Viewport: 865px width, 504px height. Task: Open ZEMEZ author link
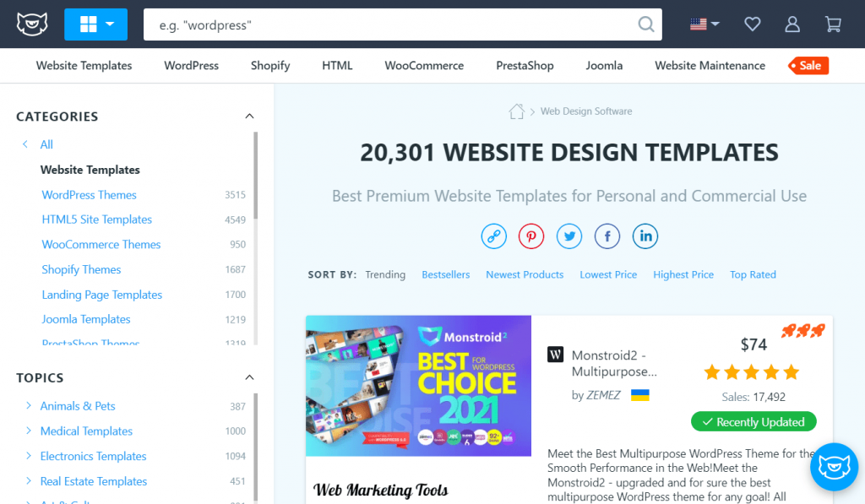point(603,395)
